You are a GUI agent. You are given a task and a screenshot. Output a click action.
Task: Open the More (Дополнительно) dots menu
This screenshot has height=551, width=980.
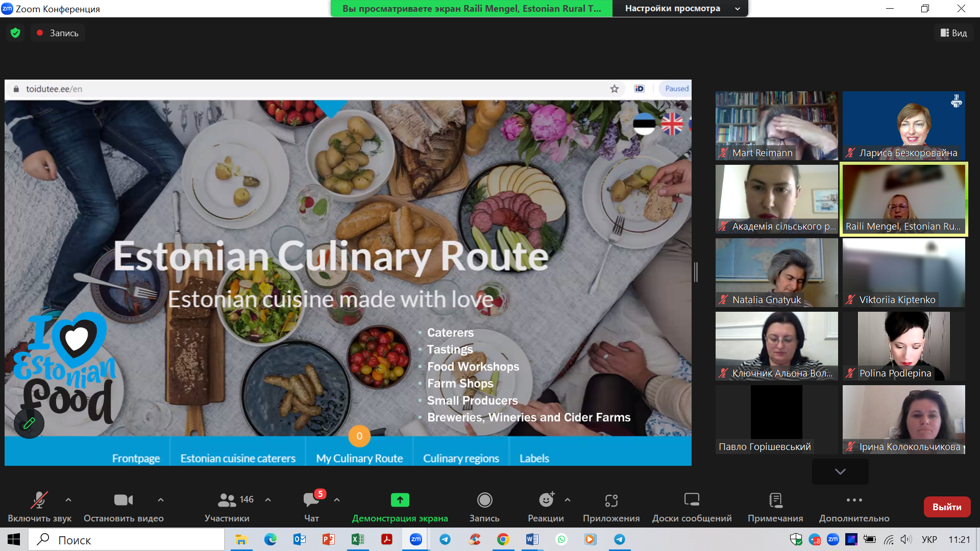tap(854, 500)
